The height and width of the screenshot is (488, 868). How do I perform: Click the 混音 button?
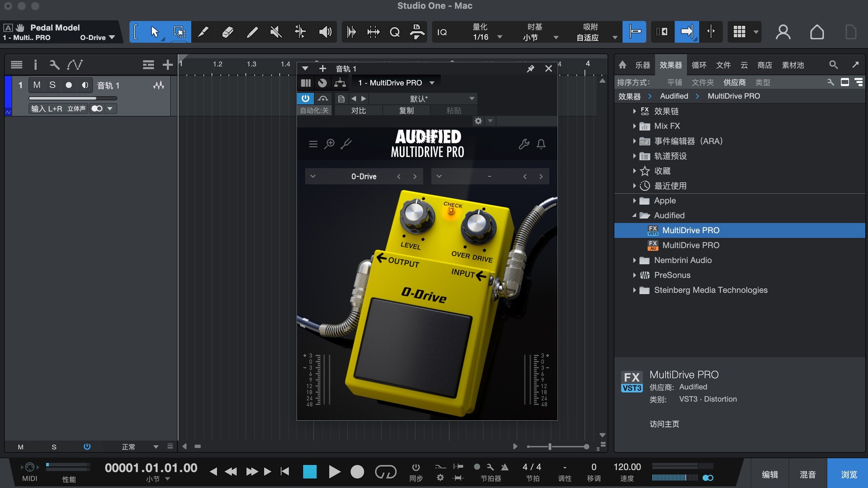[x=807, y=474]
